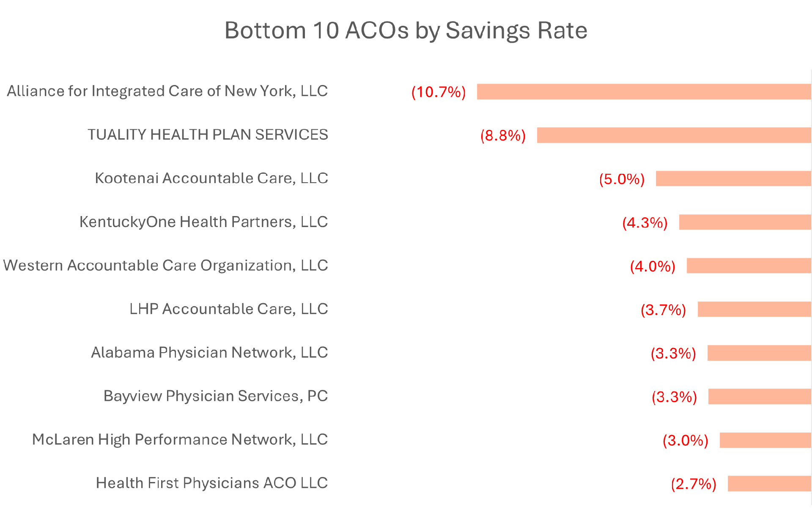Select the 'TUALITY HEALTH PLAN SERVICES' axis label
The image size is (812, 526).
pyautogui.click(x=208, y=134)
